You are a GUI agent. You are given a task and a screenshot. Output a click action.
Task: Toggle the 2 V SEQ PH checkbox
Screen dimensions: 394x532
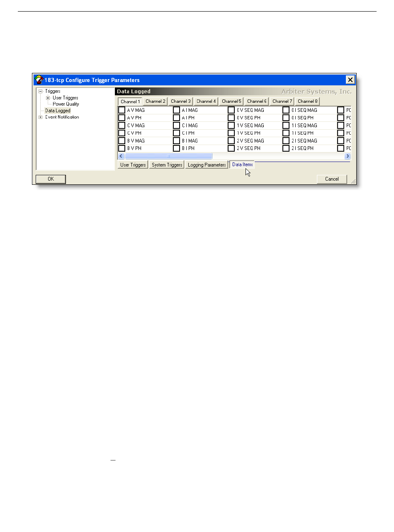point(231,148)
